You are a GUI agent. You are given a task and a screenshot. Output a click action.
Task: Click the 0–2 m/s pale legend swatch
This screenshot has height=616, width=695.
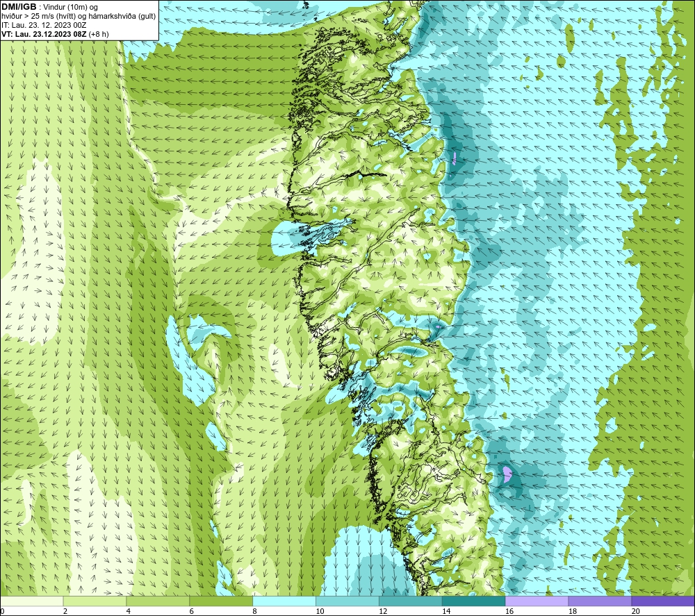coord(32,601)
